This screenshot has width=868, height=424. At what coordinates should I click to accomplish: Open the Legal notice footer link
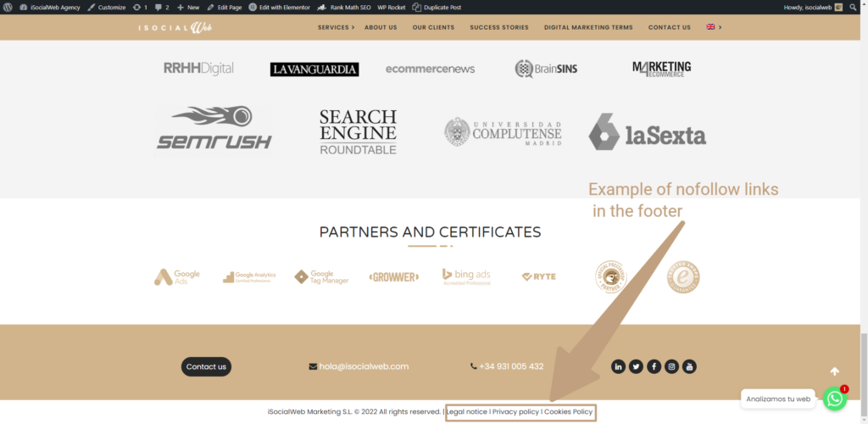[x=467, y=412]
